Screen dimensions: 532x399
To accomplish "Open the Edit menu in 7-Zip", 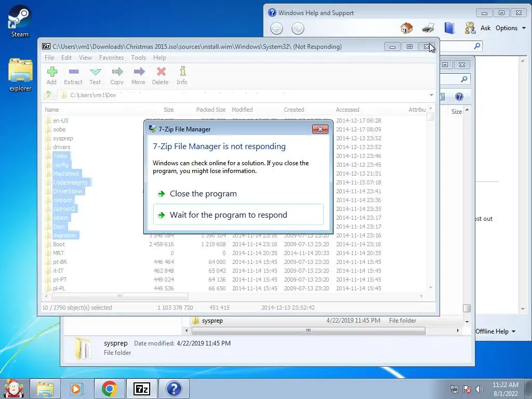I will pos(66,58).
